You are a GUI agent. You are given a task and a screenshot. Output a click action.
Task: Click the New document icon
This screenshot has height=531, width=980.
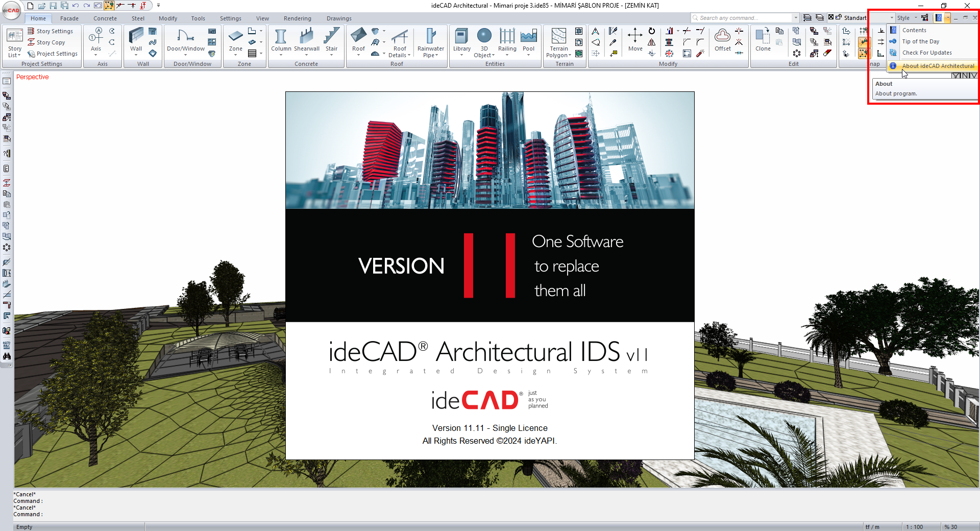pyautogui.click(x=31, y=6)
